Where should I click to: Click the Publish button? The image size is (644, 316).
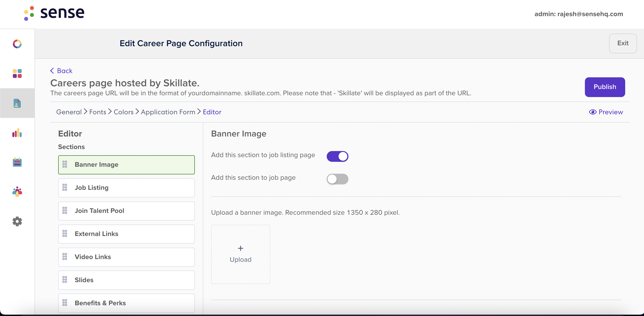tap(605, 87)
